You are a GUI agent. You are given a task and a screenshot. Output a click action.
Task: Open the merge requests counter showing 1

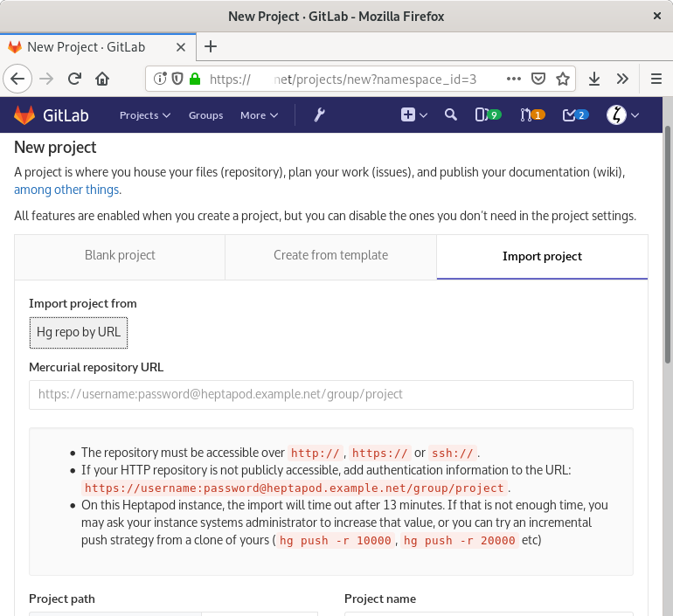tap(532, 115)
